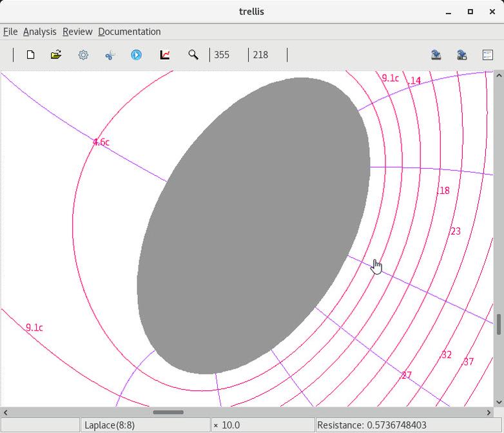The height and width of the screenshot is (433, 504).
Task: Click the gray ellipse in the canvas
Action: coord(253,226)
